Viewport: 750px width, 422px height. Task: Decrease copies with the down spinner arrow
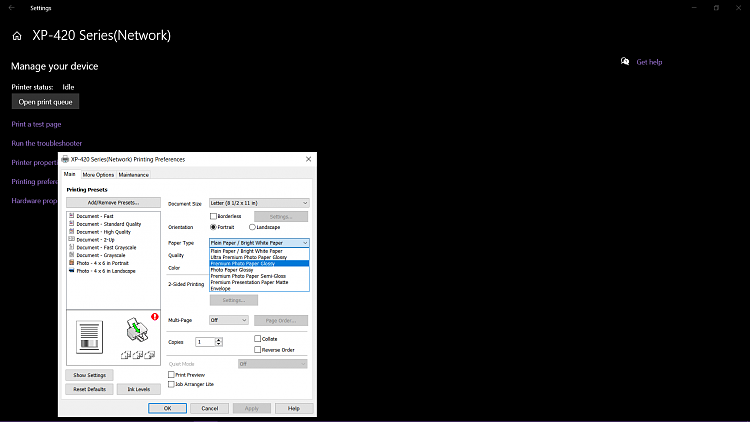219,344
